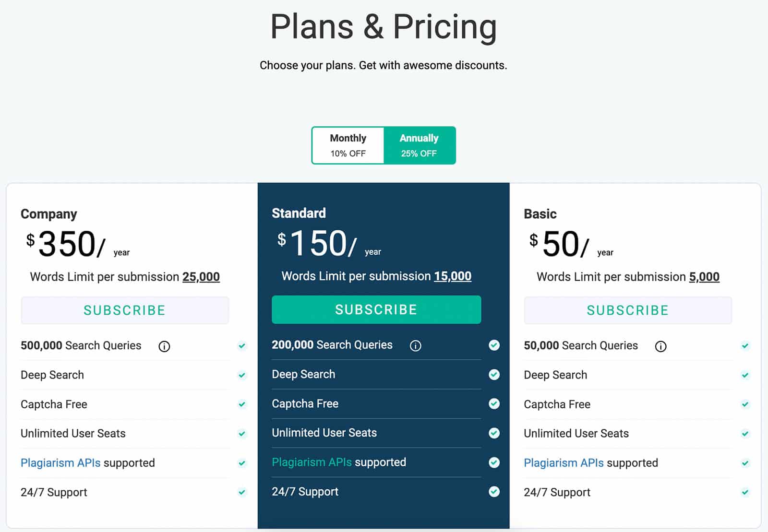Open Plagiarism APIs link in Basic plan
Image resolution: width=768 pixels, height=532 pixels.
(x=564, y=463)
